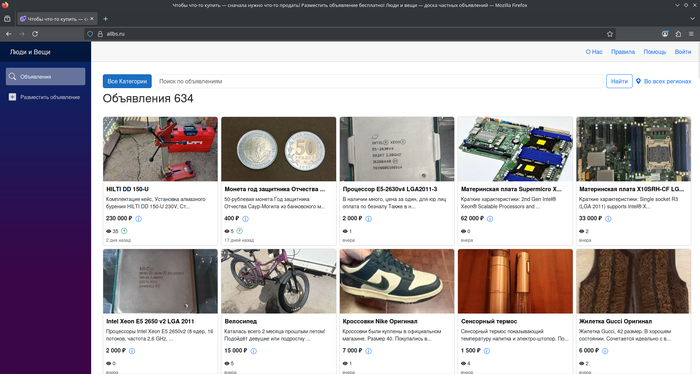Viewport: 700px width, 374px height.
Task: Open the Firefox hamburger menu
Action: (691, 34)
